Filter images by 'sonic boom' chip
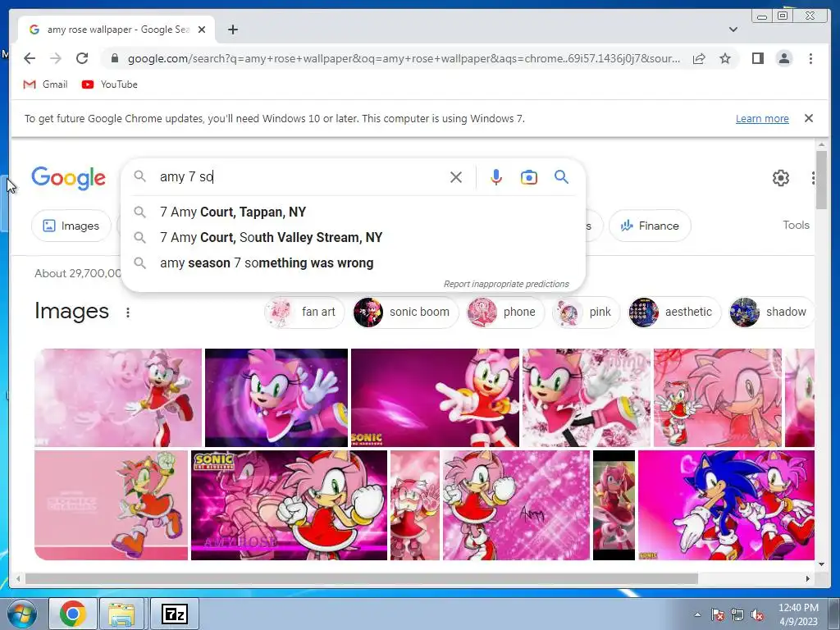The height and width of the screenshot is (630, 840). click(405, 312)
